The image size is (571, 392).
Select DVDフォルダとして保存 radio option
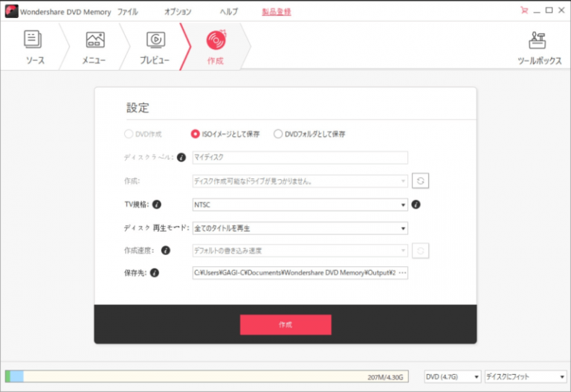(x=278, y=135)
